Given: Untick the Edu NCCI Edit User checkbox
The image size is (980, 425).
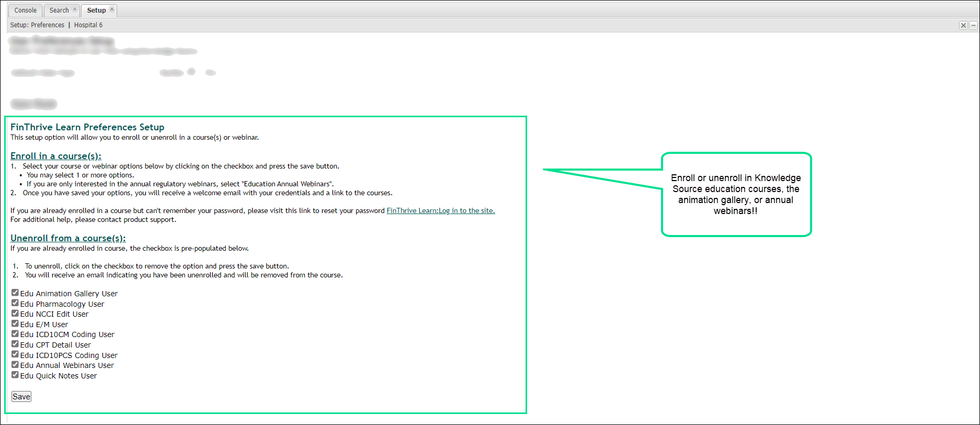Looking at the screenshot, I should point(15,314).
